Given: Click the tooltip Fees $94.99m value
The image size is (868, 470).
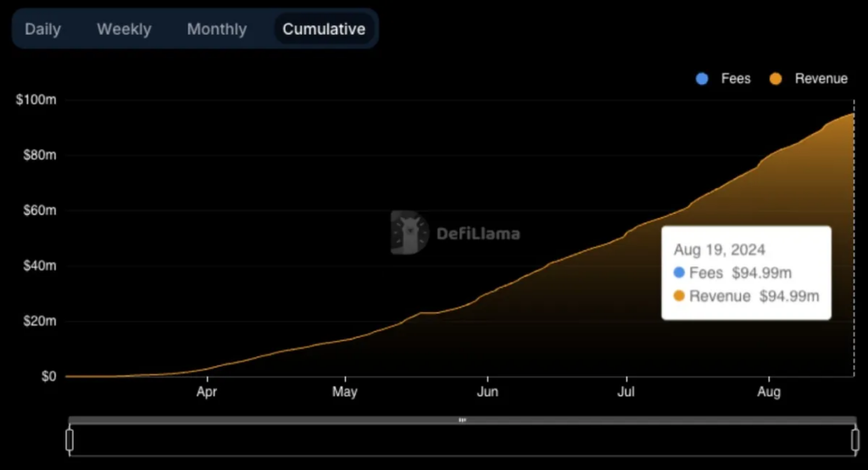Looking at the screenshot, I should click(x=762, y=272).
